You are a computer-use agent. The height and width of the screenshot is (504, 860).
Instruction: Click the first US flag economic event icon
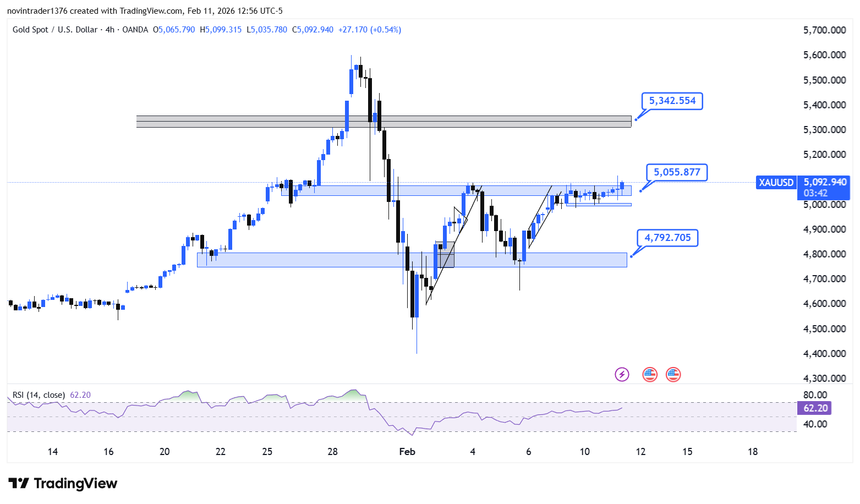pos(650,375)
